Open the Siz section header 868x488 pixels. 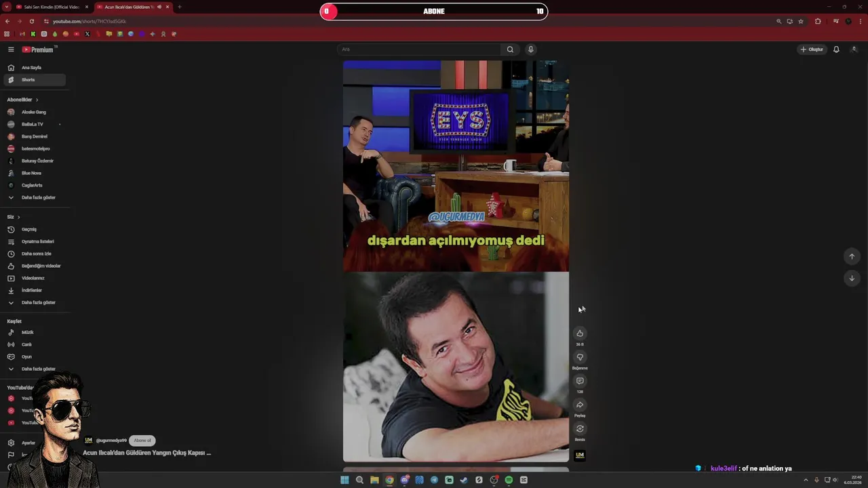point(14,217)
